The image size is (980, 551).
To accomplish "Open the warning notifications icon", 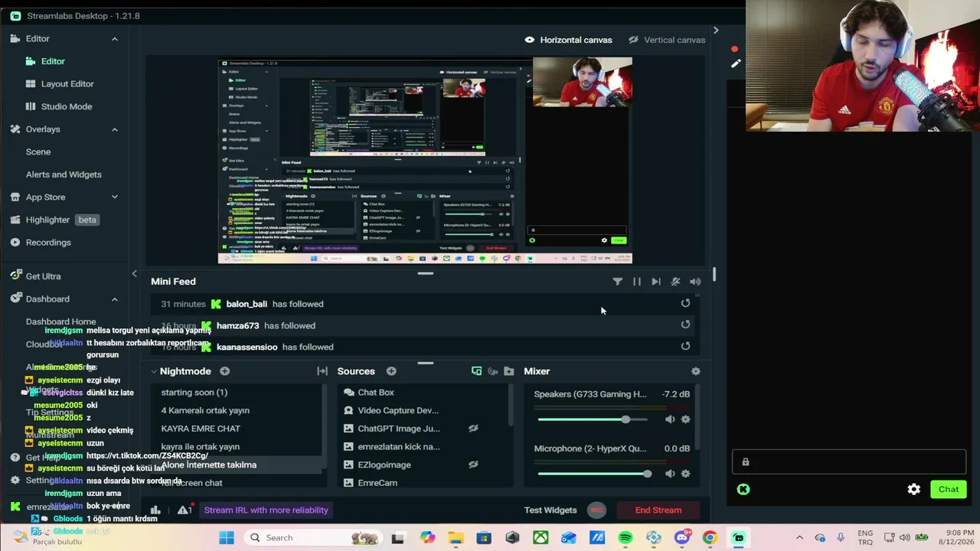I will 184,510.
